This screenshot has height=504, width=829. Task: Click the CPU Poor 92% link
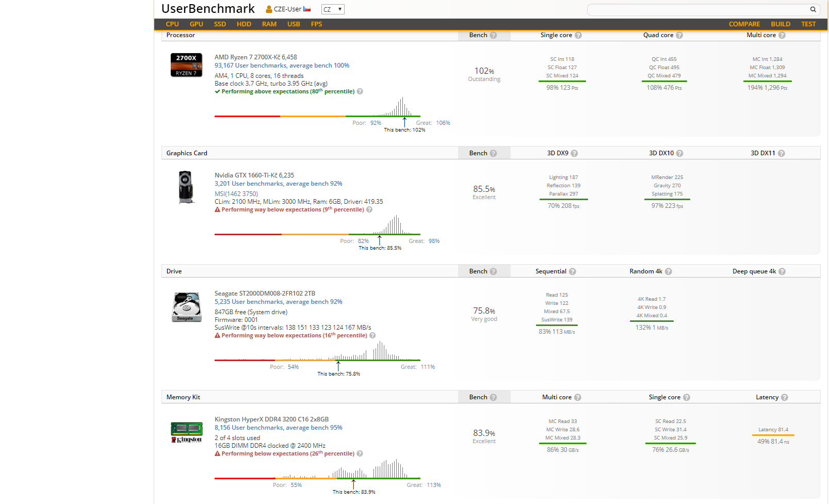(376, 123)
